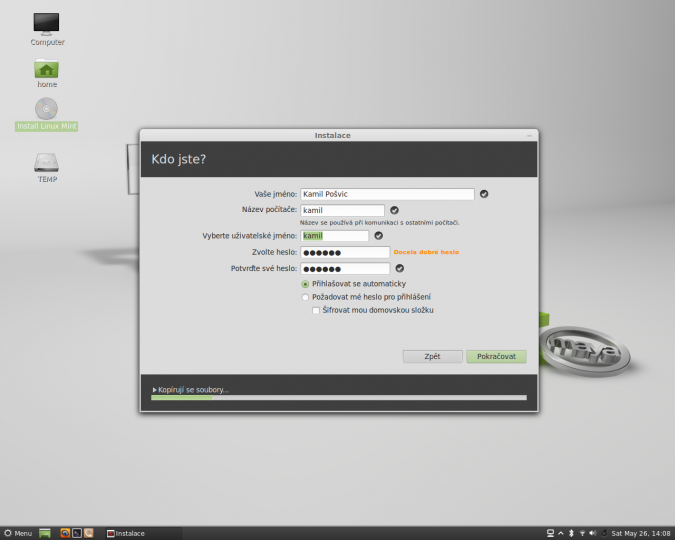Open the Bluetooth tray icon

pos(571,533)
